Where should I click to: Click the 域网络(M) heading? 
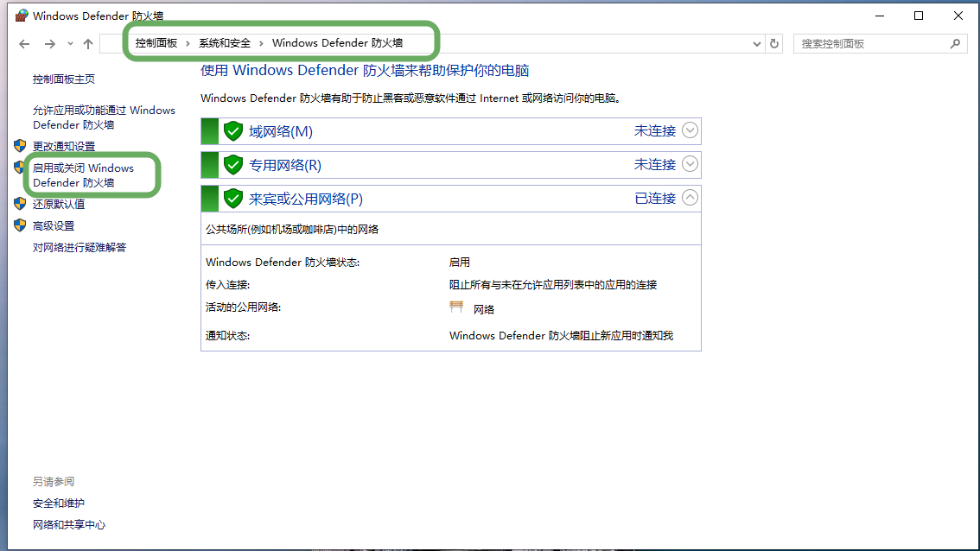281,131
